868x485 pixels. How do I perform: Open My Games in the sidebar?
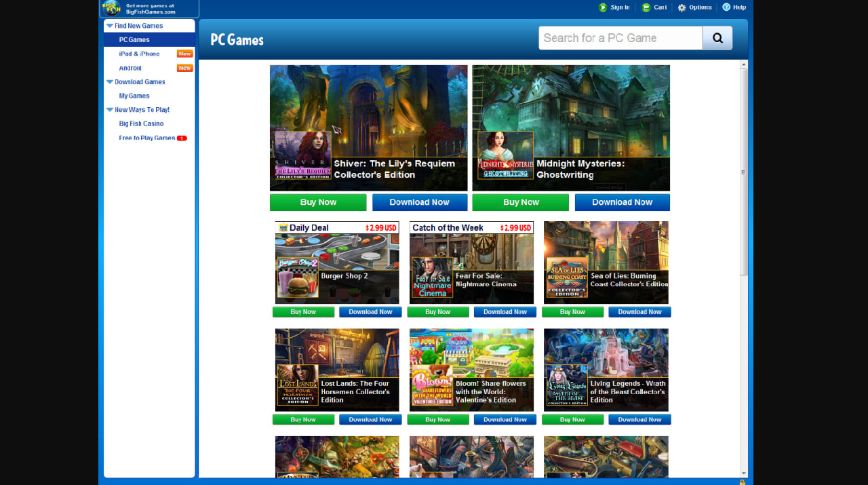(x=134, y=96)
